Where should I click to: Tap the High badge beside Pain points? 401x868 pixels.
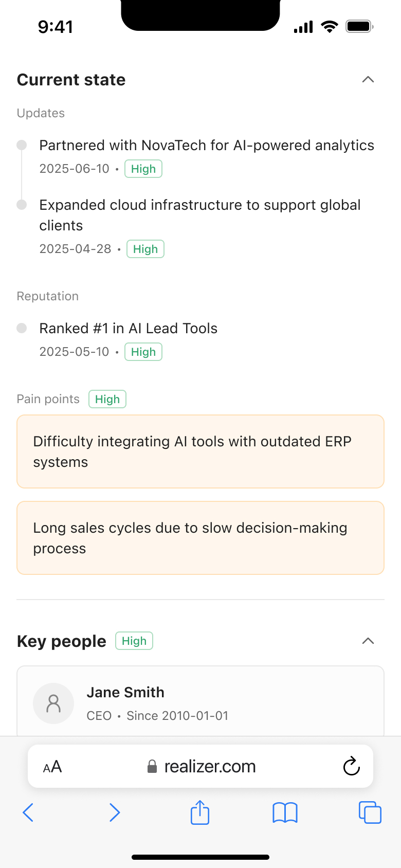coord(107,399)
